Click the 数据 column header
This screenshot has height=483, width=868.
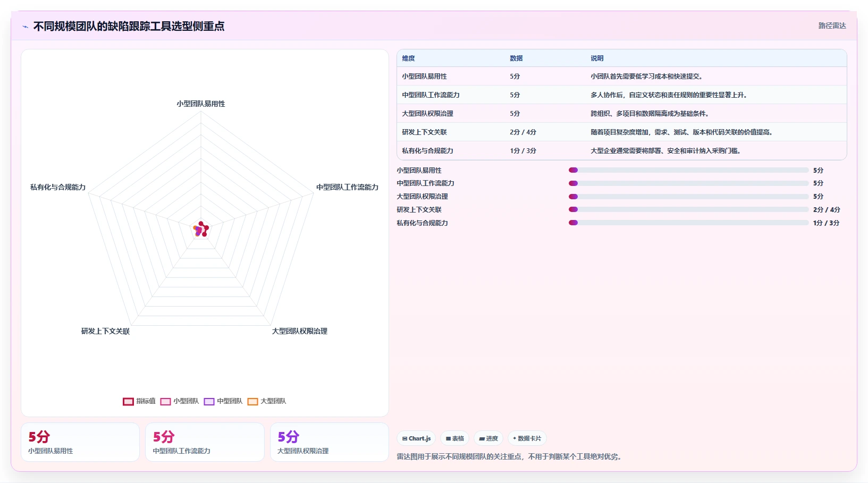pos(516,58)
